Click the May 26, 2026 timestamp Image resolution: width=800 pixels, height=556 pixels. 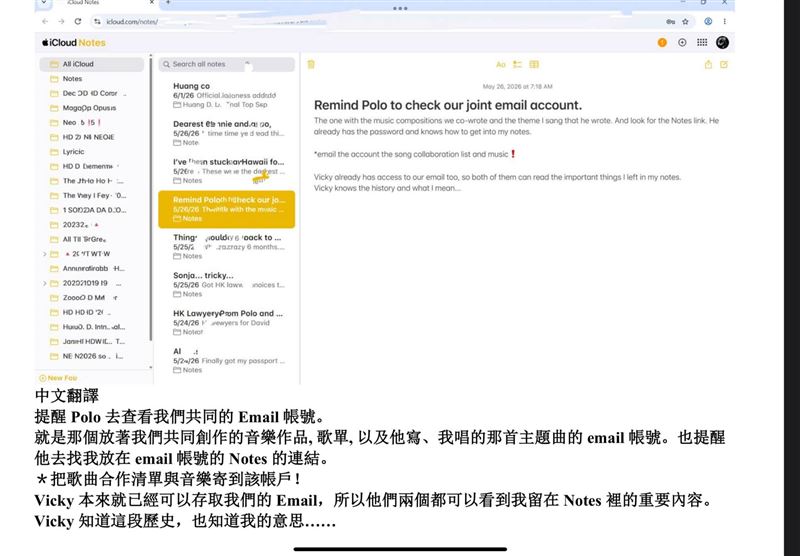point(517,87)
